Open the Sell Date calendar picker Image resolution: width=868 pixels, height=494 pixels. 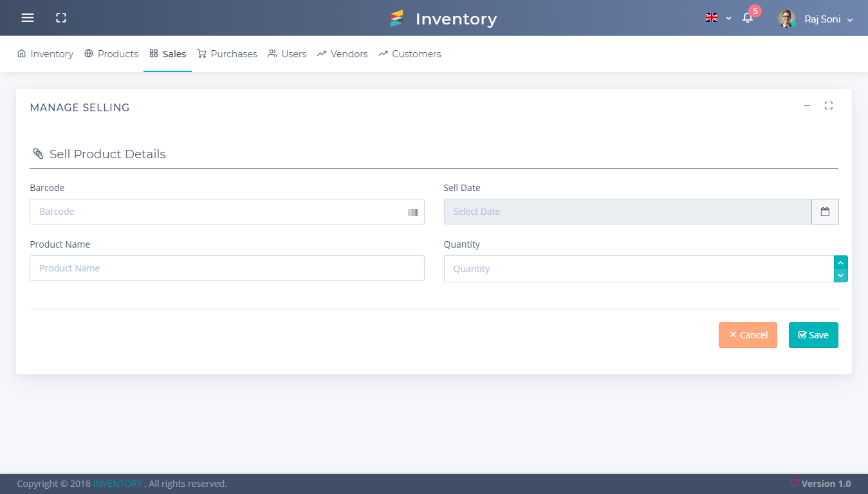pyautogui.click(x=825, y=212)
